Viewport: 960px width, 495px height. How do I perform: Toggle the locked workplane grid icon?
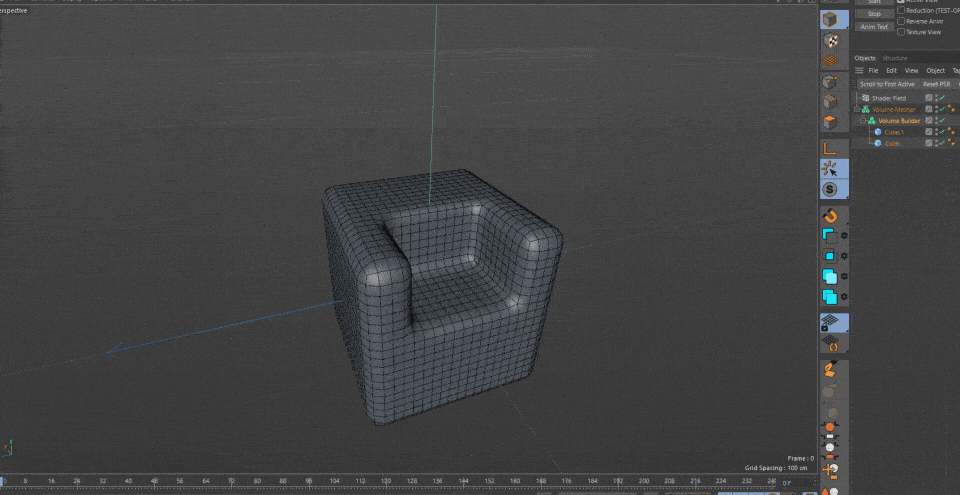[829, 322]
